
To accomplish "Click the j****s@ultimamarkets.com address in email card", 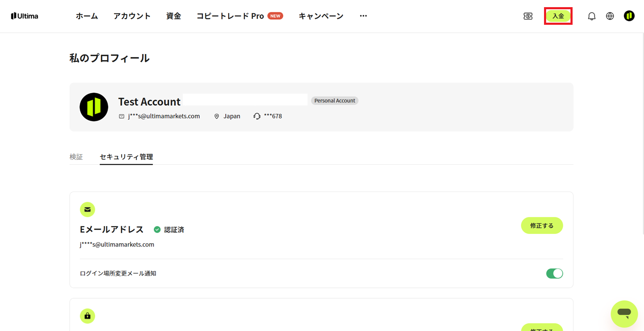I will pyautogui.click(x=117, y=244).
